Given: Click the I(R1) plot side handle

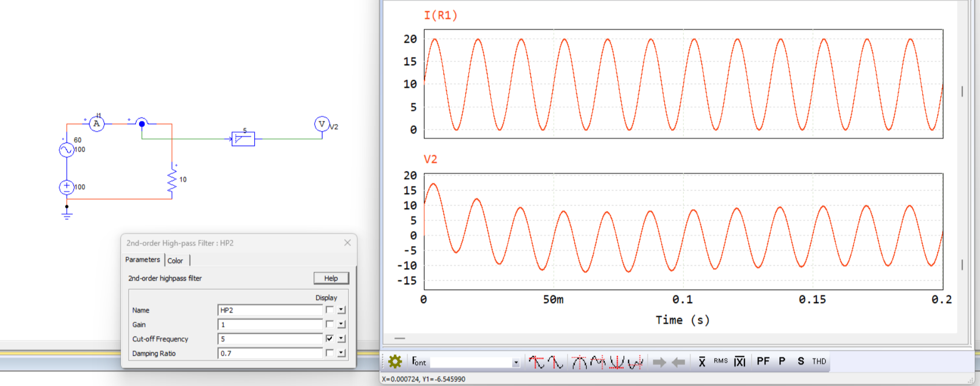Looking at the screenshot, I should (x=962, y=91).
